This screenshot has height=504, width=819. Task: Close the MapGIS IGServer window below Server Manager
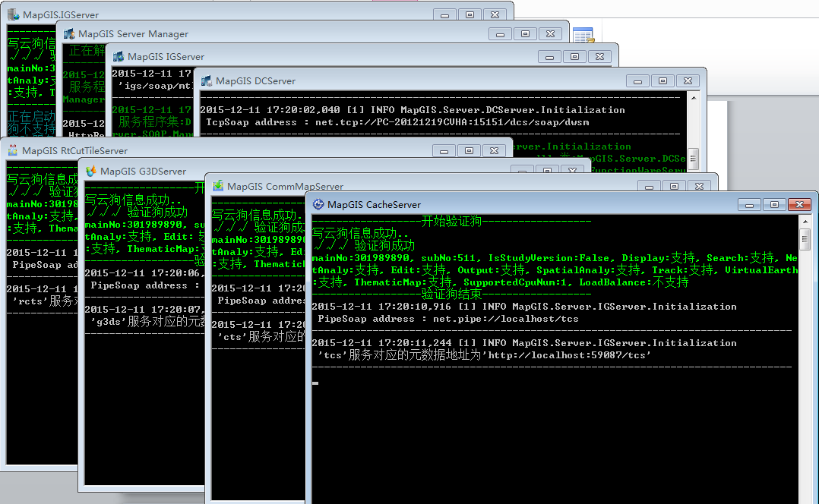click(599, 56)
